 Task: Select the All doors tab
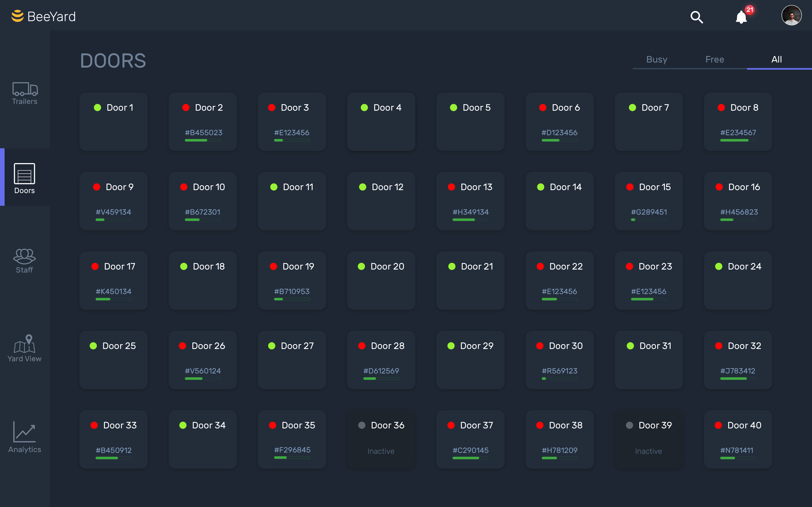[776, 60]
